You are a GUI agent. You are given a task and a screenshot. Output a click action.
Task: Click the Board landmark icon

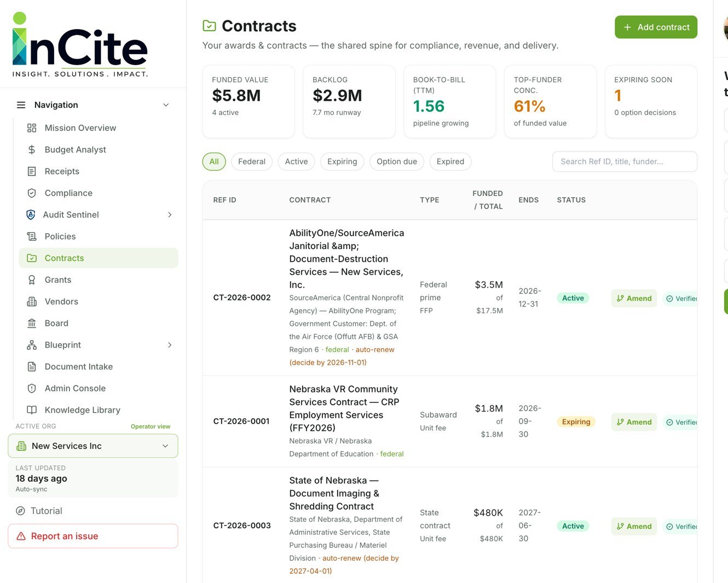coord(32,323)
